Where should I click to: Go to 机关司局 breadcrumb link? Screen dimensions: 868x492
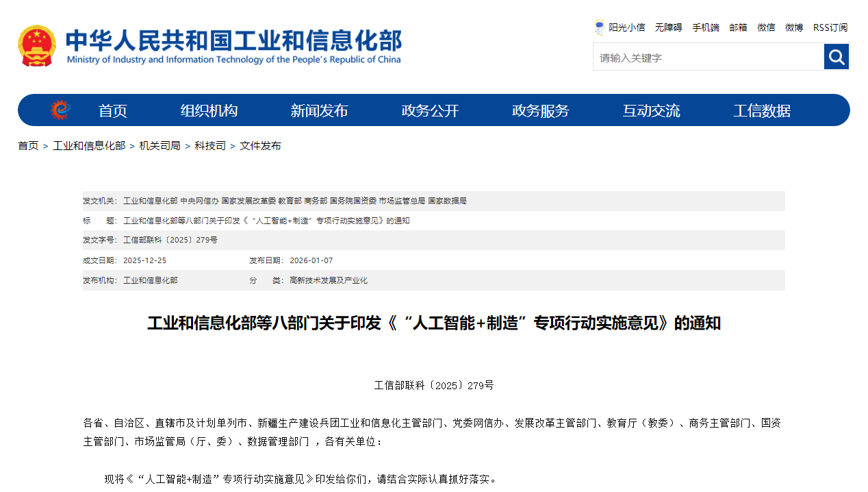[159, 146]
